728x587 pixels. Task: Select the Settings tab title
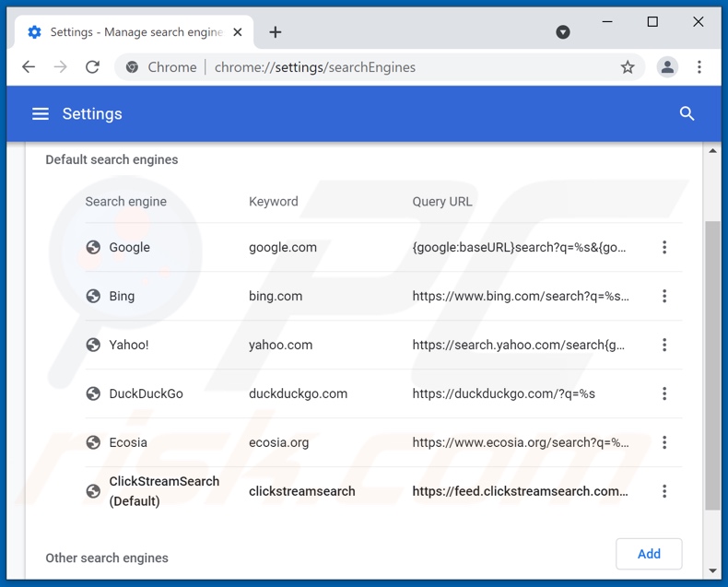coord(136,32)
